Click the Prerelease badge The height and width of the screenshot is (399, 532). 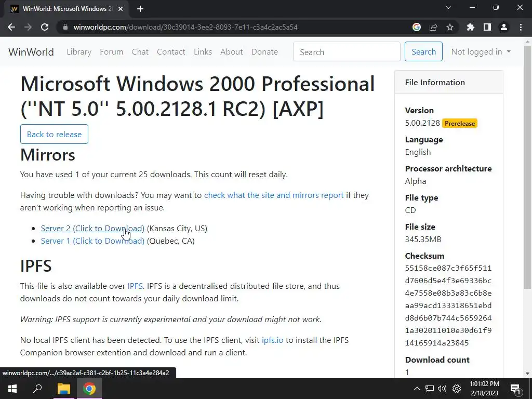(460, 124)
